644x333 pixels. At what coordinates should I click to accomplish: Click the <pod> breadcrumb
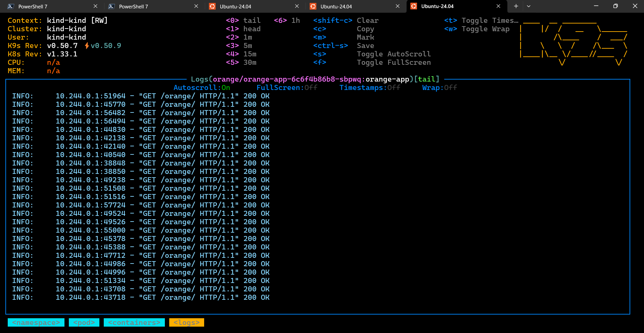[x=84, y=323]
